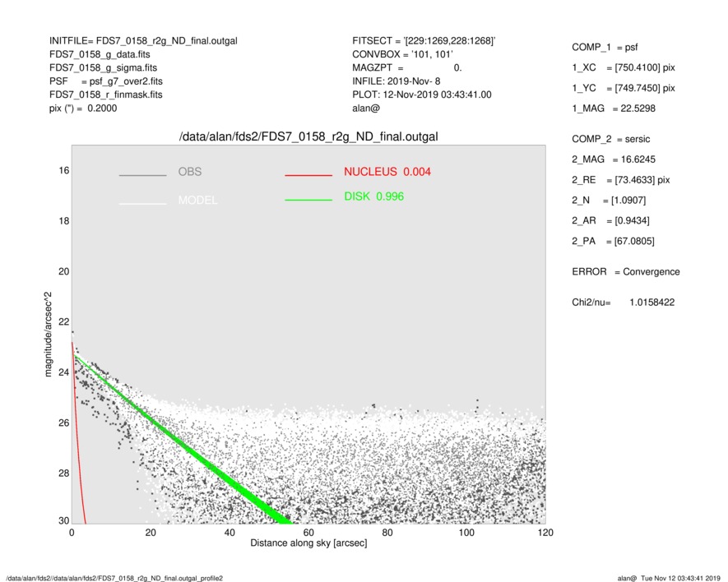Viewport: 728px width, 582px height.
Task: Click the FDS7_0158_r_finmask.fits mask entry
Action: pos(105,95)
